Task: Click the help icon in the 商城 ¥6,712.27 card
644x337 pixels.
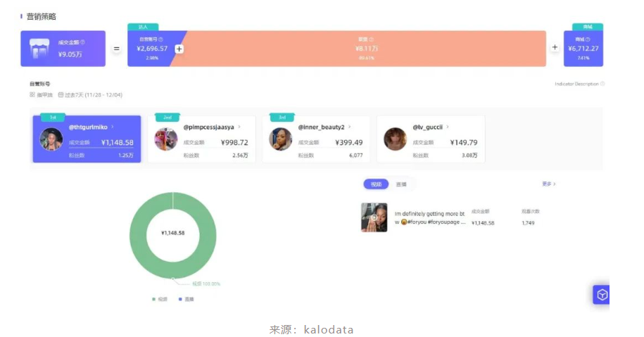Action: click(x=588, y=39)
